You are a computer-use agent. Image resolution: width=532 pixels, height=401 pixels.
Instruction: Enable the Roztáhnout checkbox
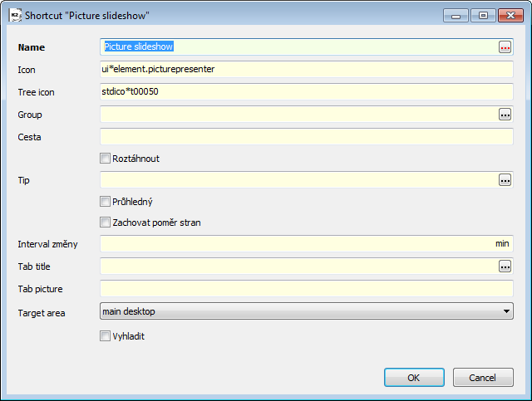[106, 159]
